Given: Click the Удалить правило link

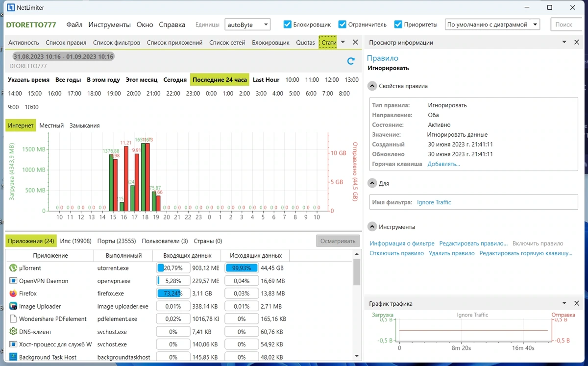Looking at the screenshot, I should (452, 254).
